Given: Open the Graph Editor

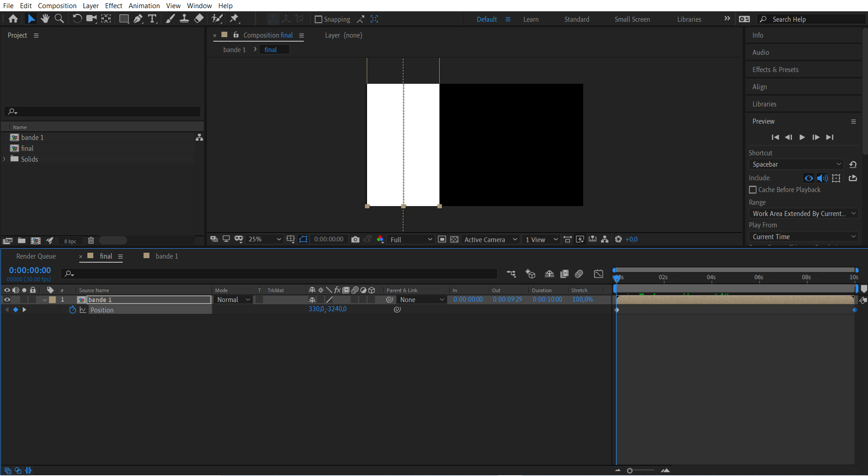Looking at the screenshot, I should point(599,274).
